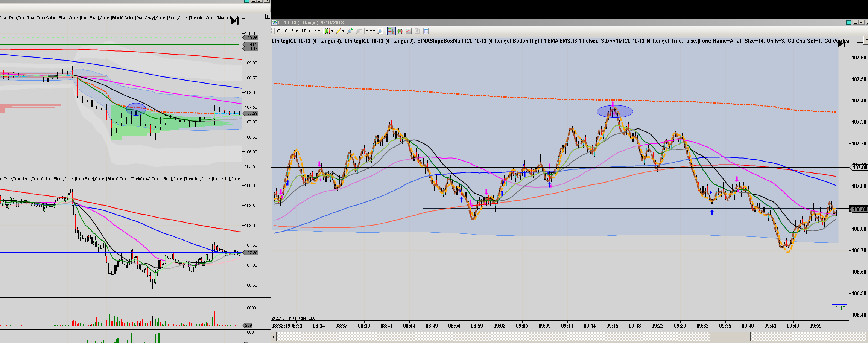Click the zoom out magnifier icon
This screenshot has width=868, height=343.
click(x=359, y=31)
